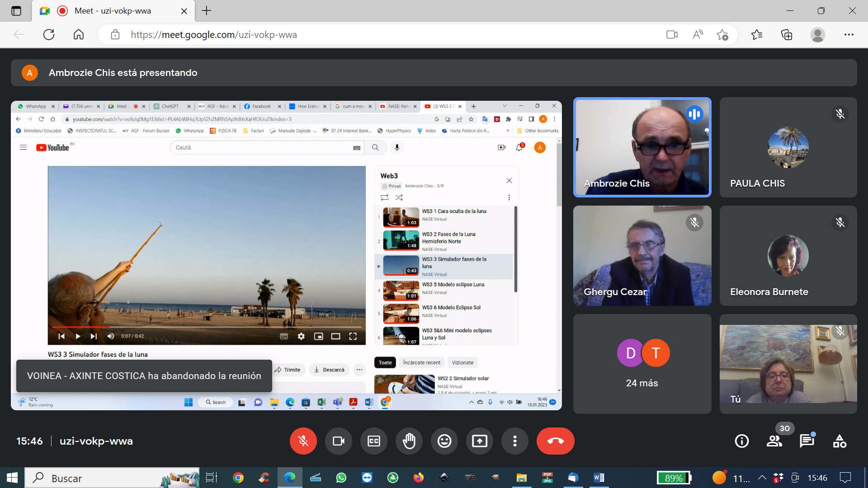Enable closed captions in Meet

coord(374,441)
